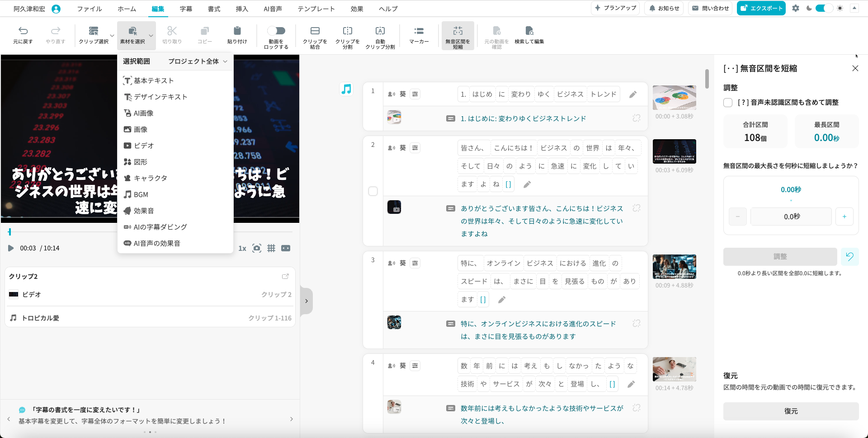Click the sync icon beside clip 1 subtitle
This screenshot has width=868, height=438.
(x=637, y=118)
